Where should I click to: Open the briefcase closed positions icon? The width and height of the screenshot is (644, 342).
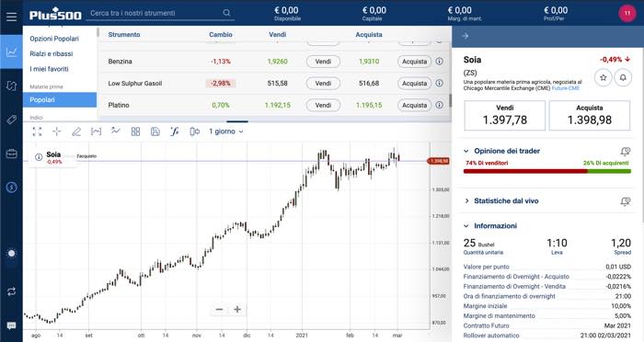[11, 154]
